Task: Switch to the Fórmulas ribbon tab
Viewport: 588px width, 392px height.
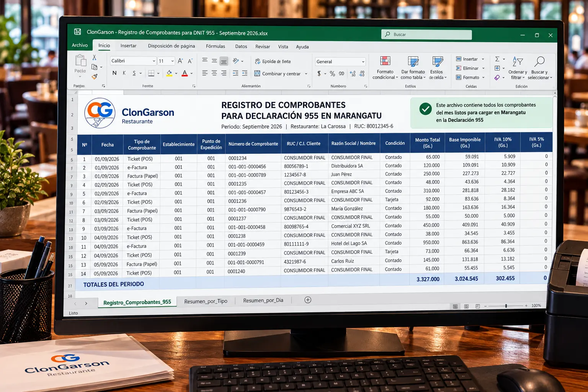Action: [x=216, y=46]
